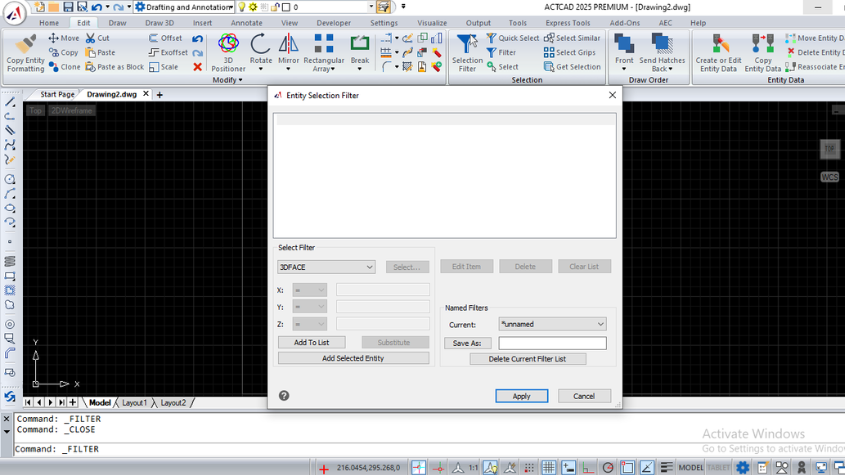The image size is (845, 475).
Task: Open the Drafting and Annotation workspace dropdown
Action: 184,7
